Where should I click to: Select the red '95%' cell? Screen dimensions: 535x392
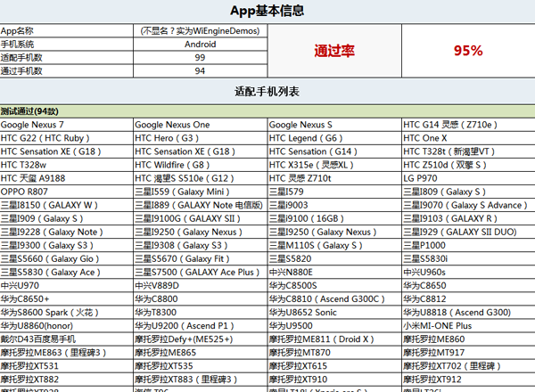coord(468,51)
